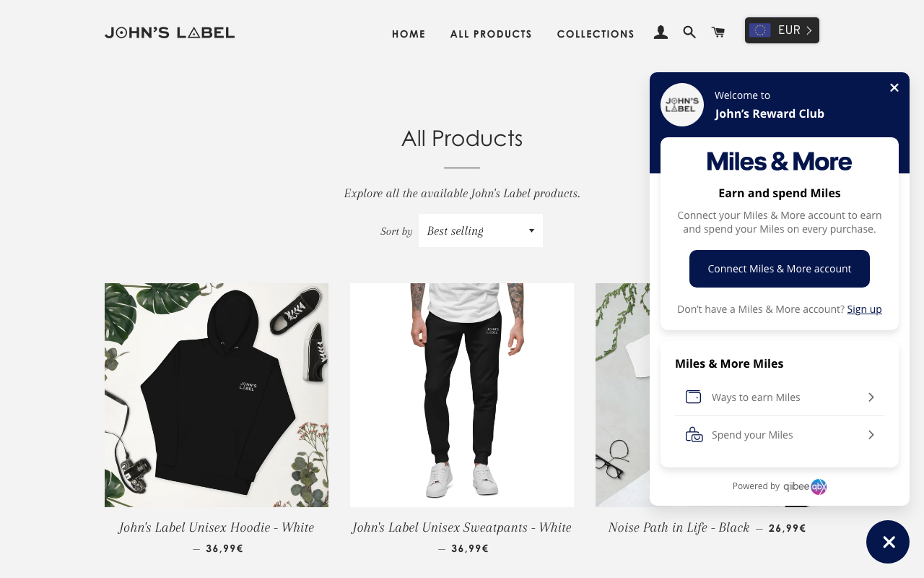Open the Collections menu item
The image size is (924, 578).
click(596, 34)
